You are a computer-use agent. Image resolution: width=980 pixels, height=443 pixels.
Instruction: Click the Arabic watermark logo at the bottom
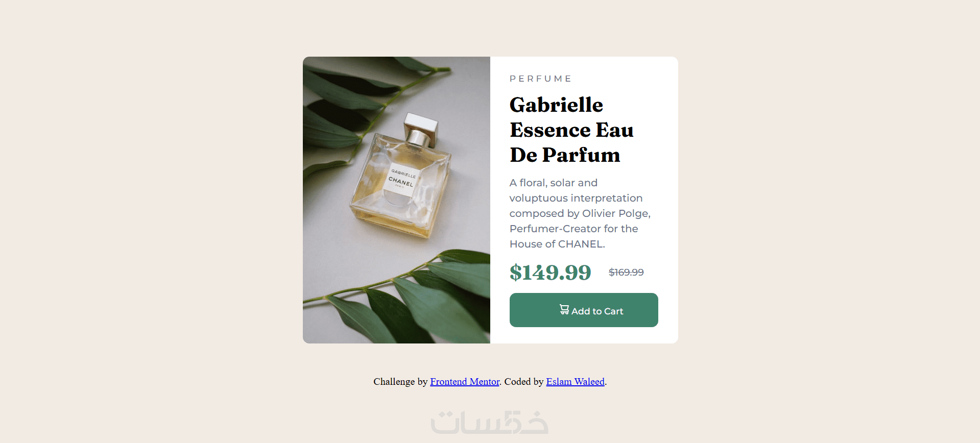point(489,423)
